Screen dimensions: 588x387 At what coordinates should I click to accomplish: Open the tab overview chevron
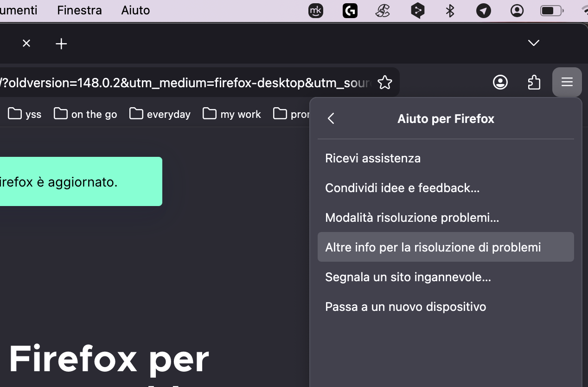[533, 43]
